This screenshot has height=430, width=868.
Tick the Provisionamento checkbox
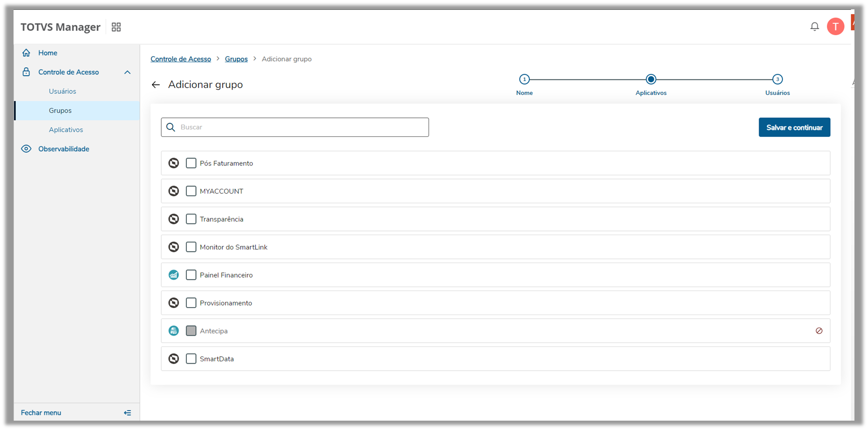point(191,303)
